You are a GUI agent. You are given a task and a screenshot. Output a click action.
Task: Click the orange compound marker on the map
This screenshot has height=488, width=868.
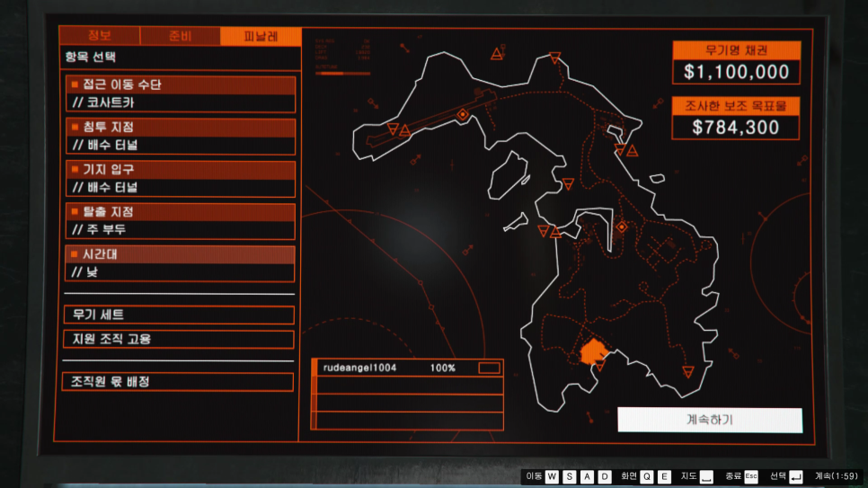593,351
